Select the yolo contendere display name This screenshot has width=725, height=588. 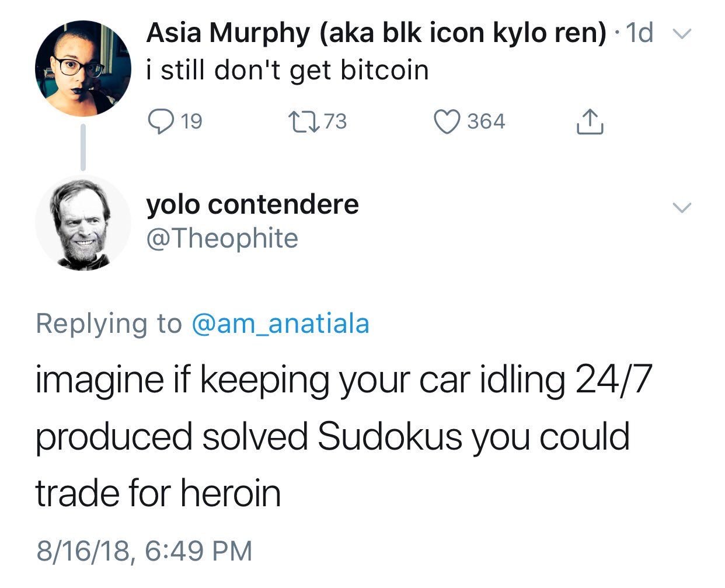[252, 204]
